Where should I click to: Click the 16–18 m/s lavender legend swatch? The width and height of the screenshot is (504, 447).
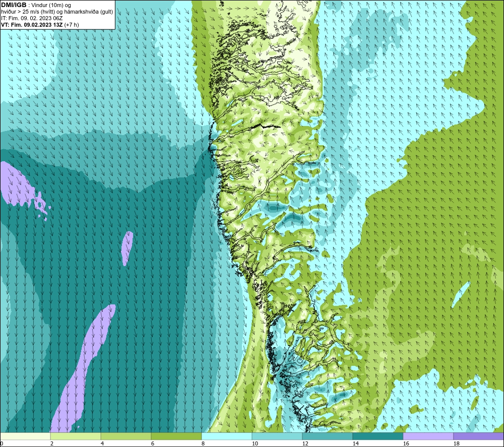coord(428,436)
